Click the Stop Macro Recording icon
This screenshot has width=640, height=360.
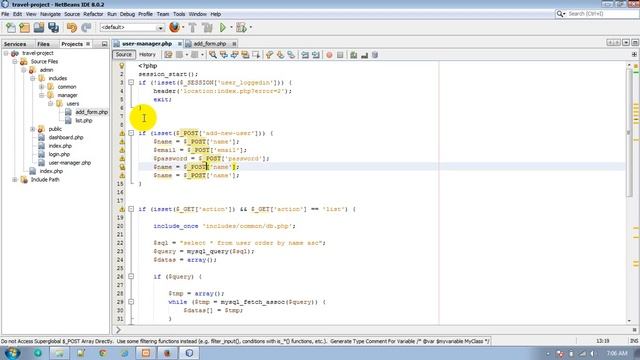point(340,55)
